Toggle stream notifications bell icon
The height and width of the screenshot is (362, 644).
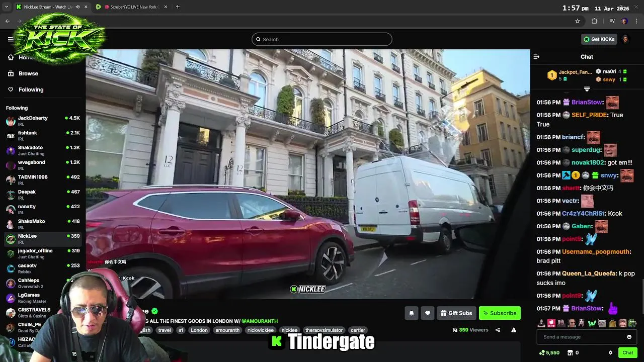point(411,313)
